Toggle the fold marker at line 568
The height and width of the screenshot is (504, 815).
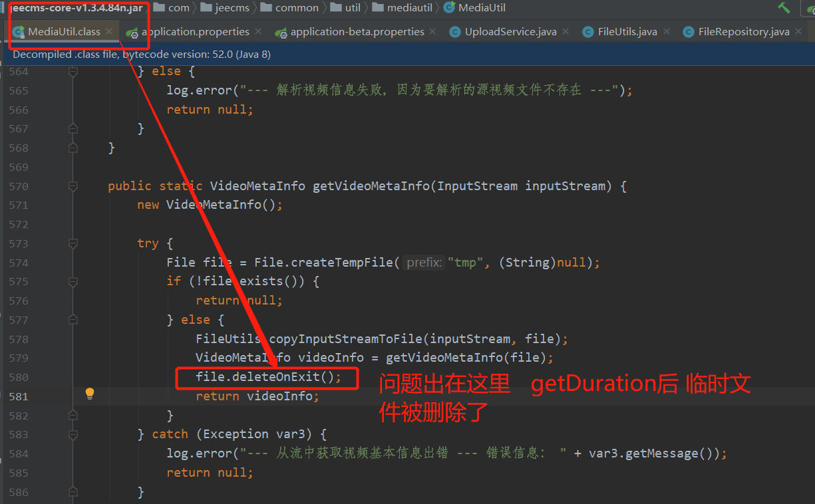tap(73, 148)
